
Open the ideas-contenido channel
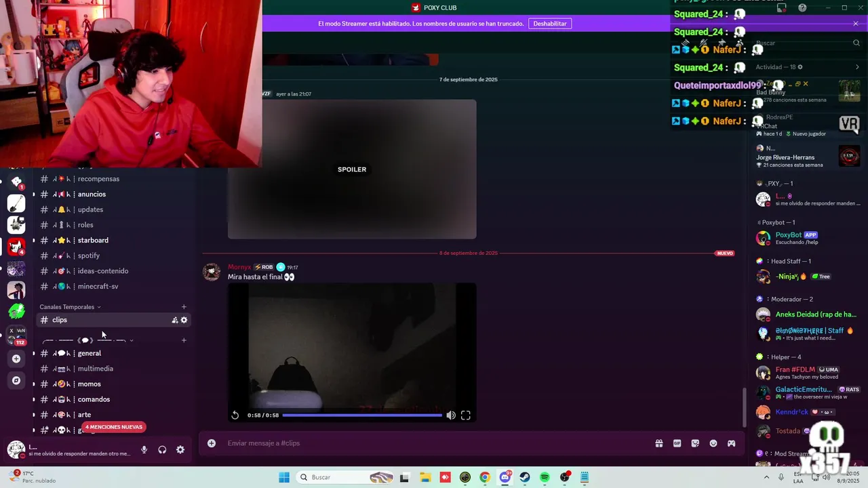pyautogui.click(x=114, y=271)
